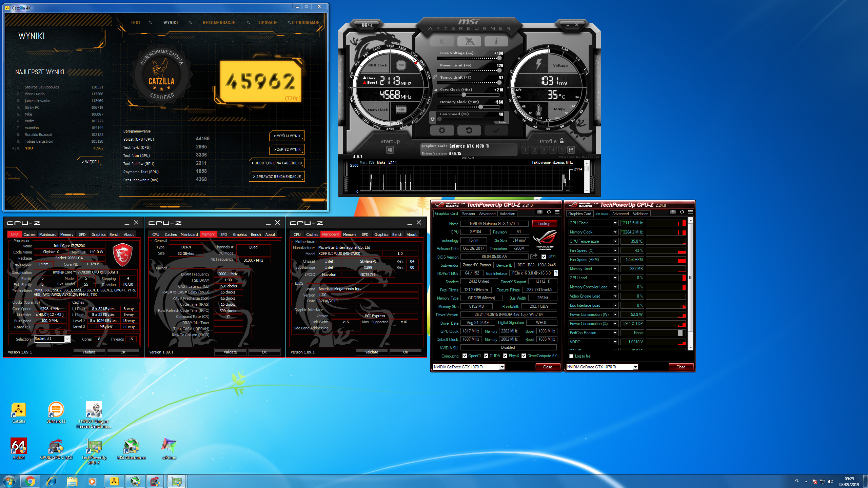The height and width of the screenshot is (488, 868).
Task: Switch to the Advanced tab in left GPU-Z
Action: (487, 214)
